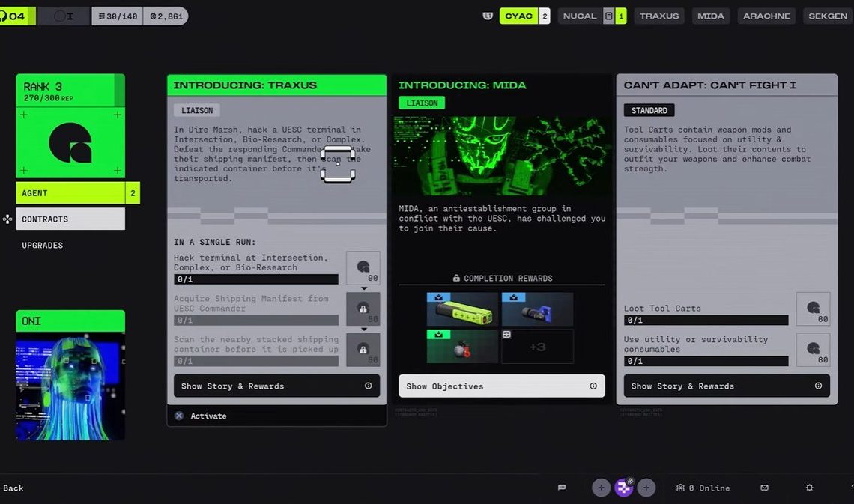Select the Agent menu item

tap(70, 193)
